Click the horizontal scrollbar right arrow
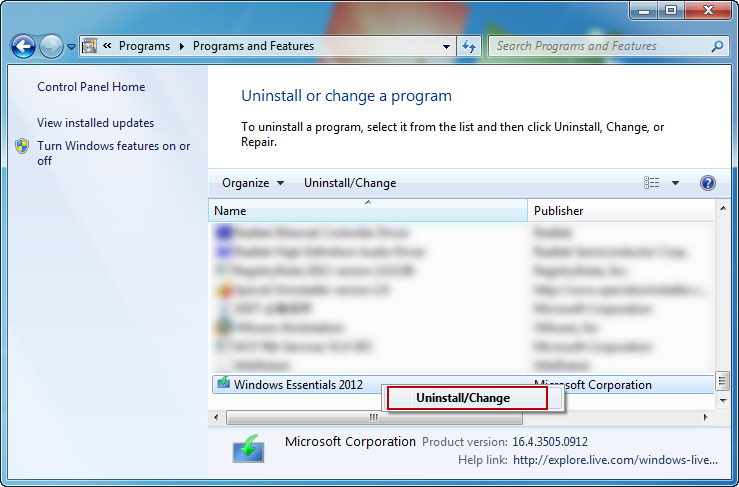The width and height of the screenshot is (739, 487). pyautogui.click(x=706, y=417)
